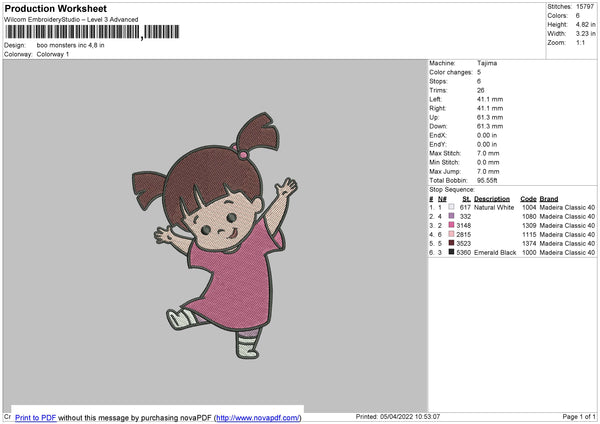Click the Emerald Black color swatch
Viewport: 600px width, 424px height.
coord(452,252)
